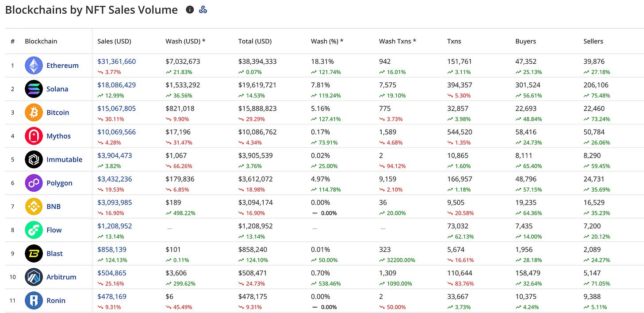The height and width of the screenshot is (313, 644).
Task: Open the Ronin blockchain link
Action: pos(56,300)
